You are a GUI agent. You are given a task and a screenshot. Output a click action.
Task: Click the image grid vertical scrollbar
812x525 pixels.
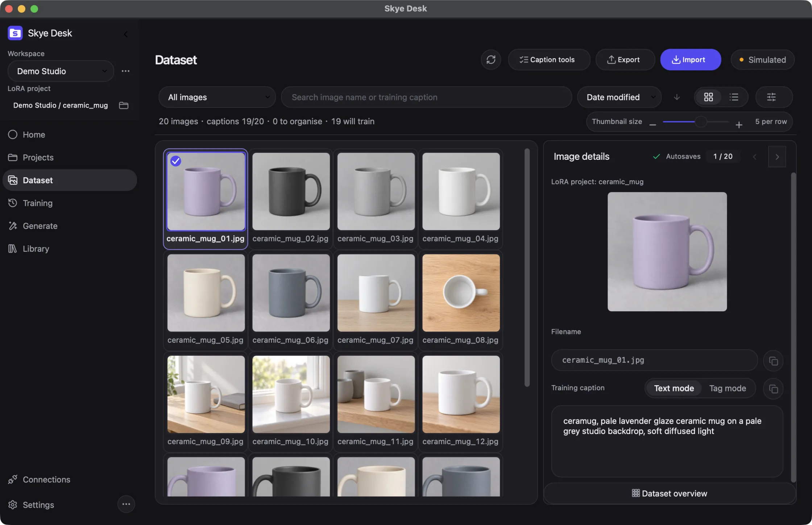pyautogui.click(x=527, y=267)
